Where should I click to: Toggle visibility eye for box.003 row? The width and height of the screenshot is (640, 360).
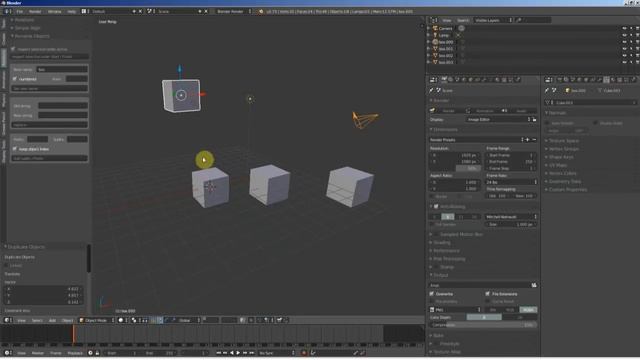[624, 62]
